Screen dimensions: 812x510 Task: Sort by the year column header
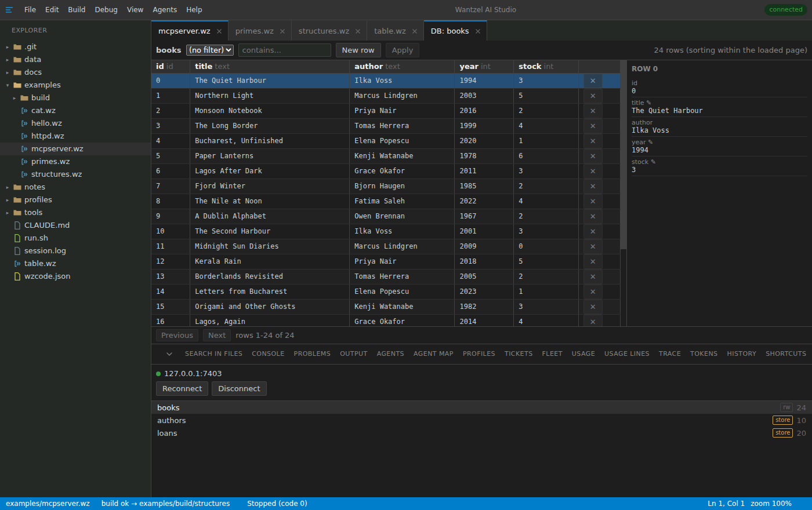[484, 67]
